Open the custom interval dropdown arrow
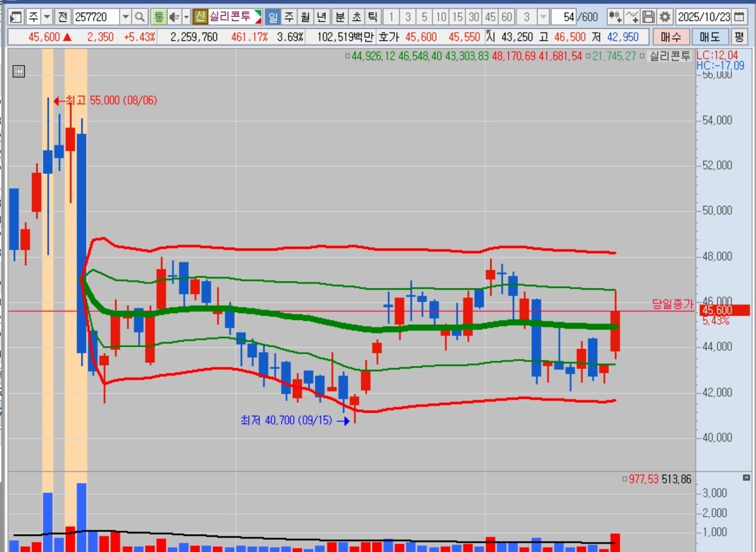Viewport: 756px width, 552px height. pos(543,17)
